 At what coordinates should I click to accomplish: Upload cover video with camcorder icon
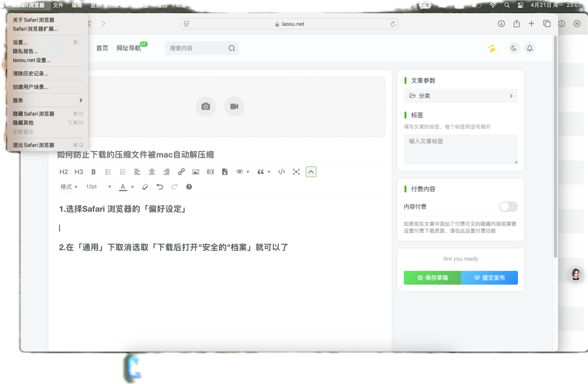(x=234, y=107)
